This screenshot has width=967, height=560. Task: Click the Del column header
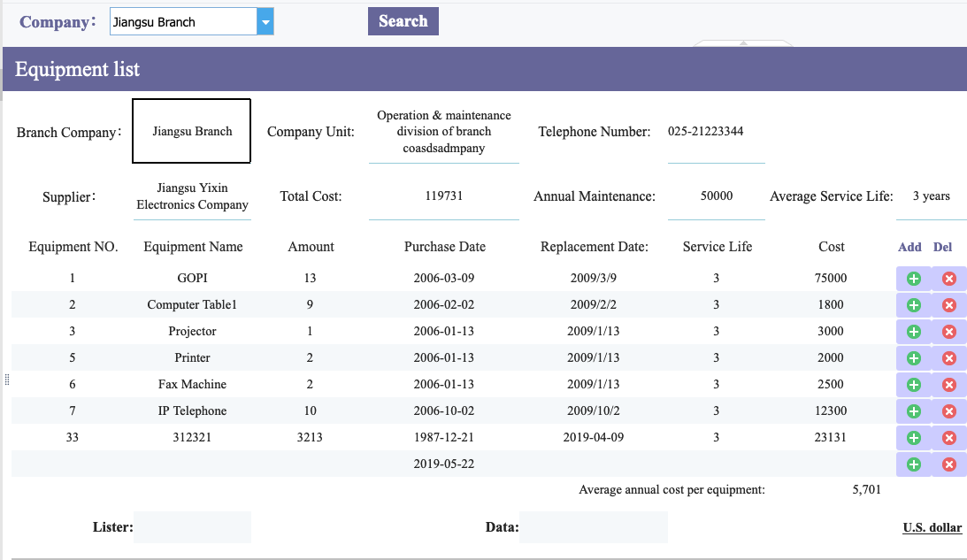942,247
